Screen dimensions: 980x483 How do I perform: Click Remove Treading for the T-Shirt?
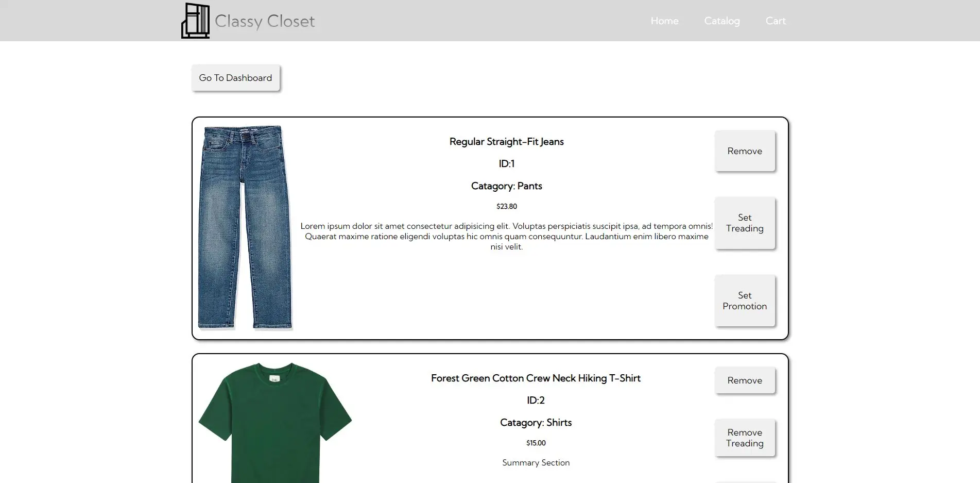745,438
